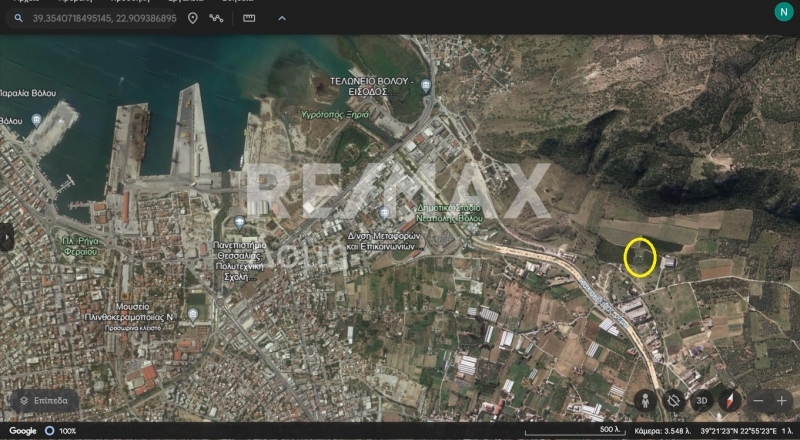This screenshot has height=440, width=800.
Task: Expand the left side panel handle
Action: click(5, 237)
